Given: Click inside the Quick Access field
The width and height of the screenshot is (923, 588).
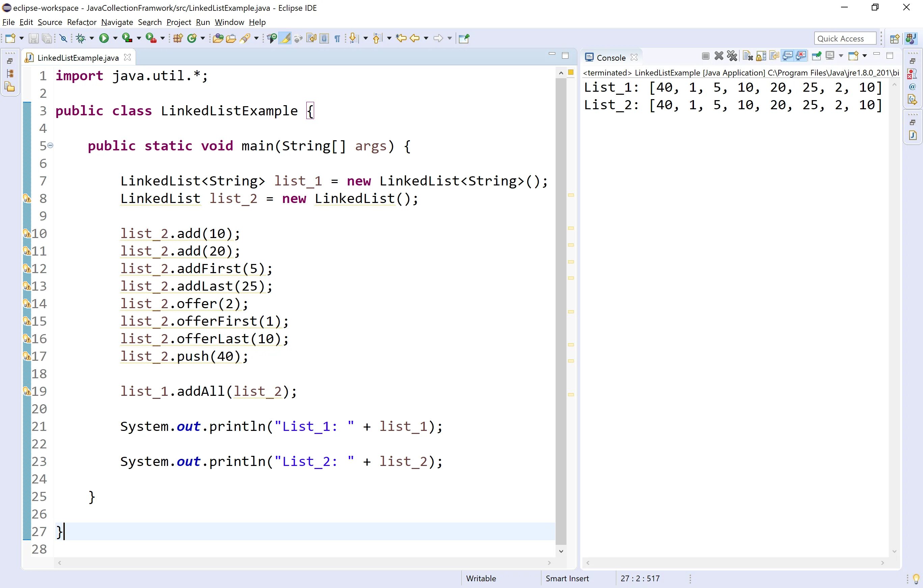Looking at the screenshot, I should (x=845, y=38).
